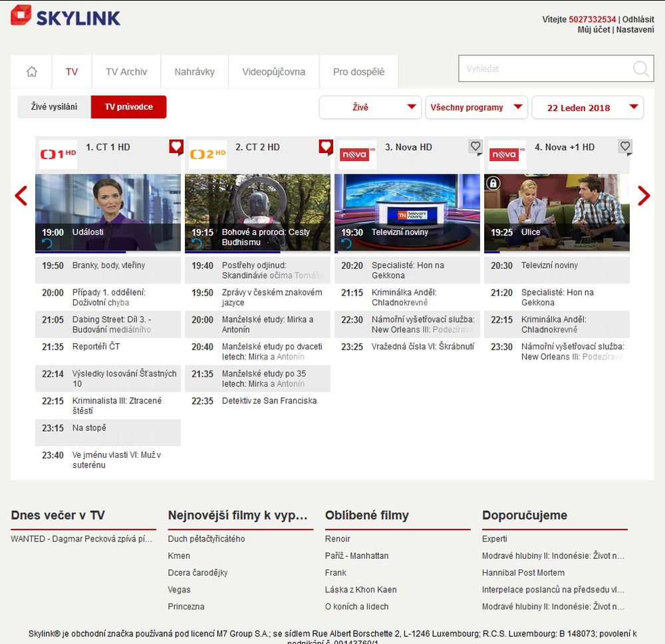Select 23:15 Na stopě
665x644 pixels.
[108, 432]
